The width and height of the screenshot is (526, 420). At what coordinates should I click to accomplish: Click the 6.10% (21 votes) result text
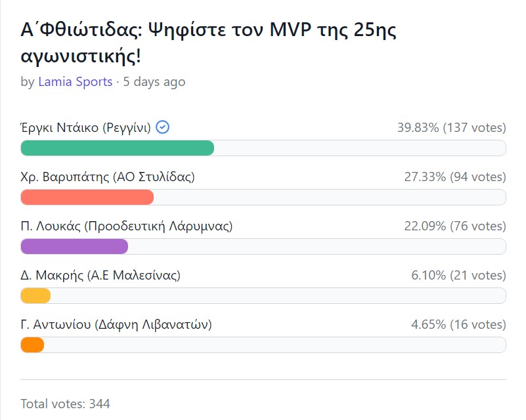point(458,276)
